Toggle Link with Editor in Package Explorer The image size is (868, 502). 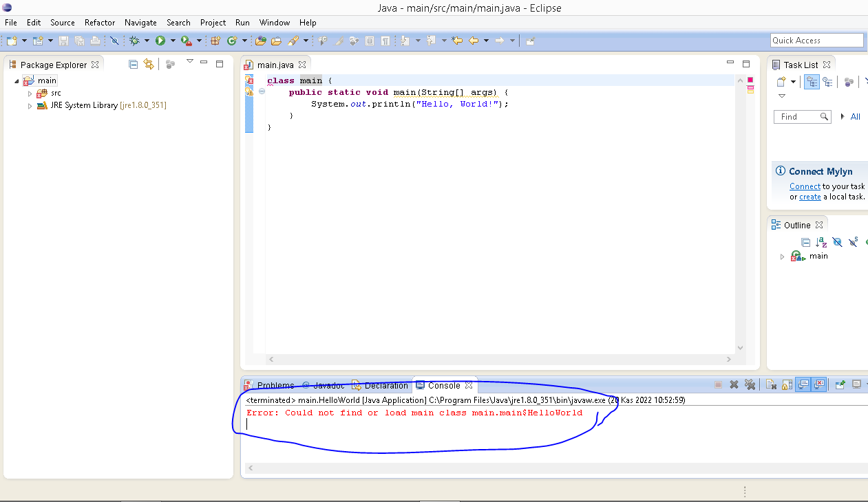[148, 64]
